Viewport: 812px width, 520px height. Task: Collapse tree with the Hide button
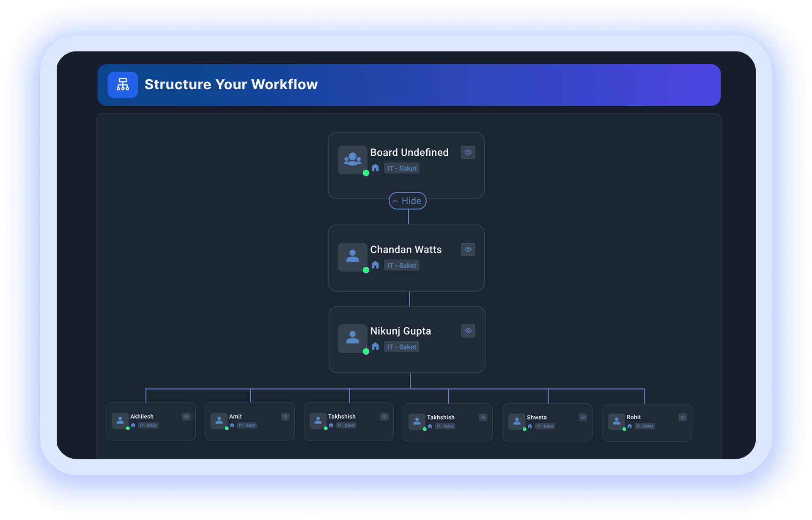(x=407, y=201)
